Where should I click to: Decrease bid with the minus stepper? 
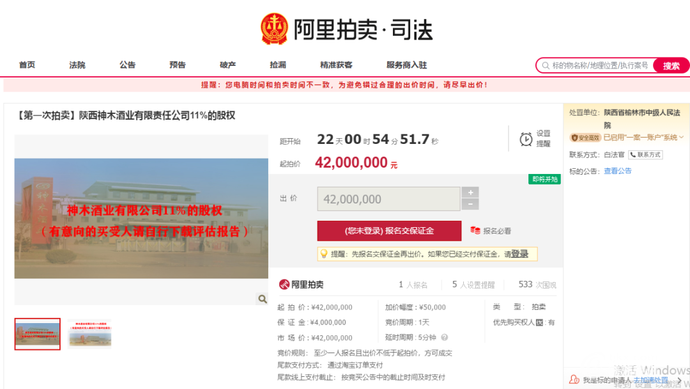(x=470, y=204)
